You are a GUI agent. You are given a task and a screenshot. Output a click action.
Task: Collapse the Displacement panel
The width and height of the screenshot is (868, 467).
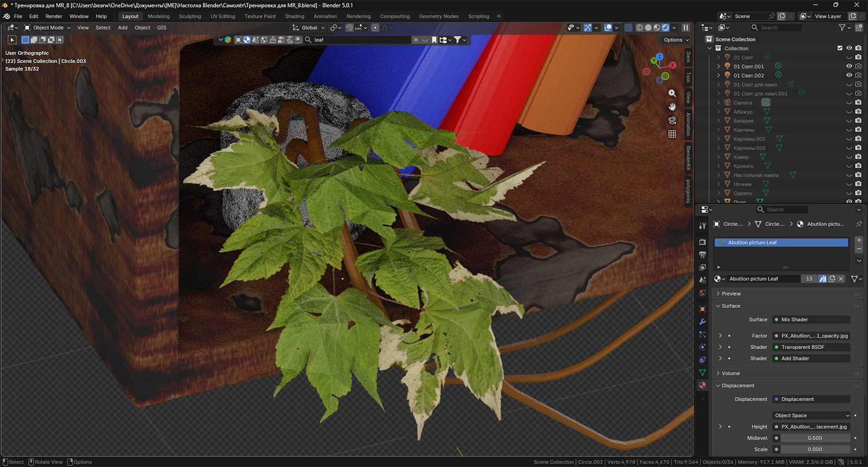tap(737, 386)
